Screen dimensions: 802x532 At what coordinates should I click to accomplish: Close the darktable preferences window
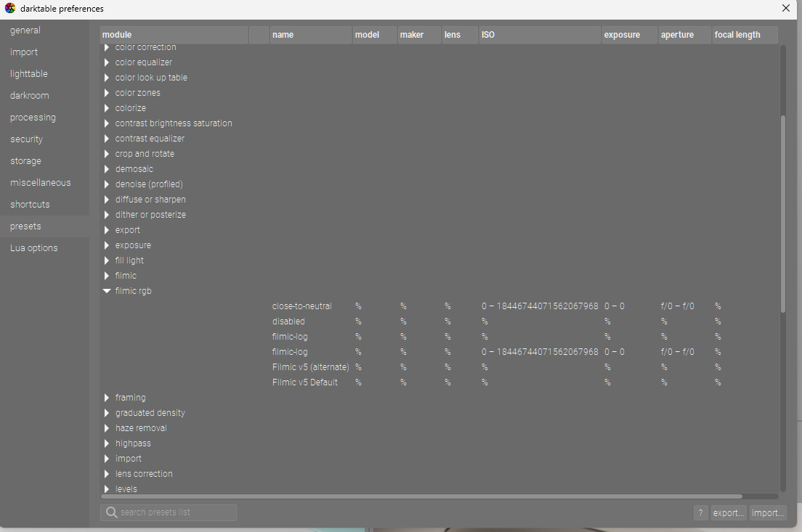786,9
